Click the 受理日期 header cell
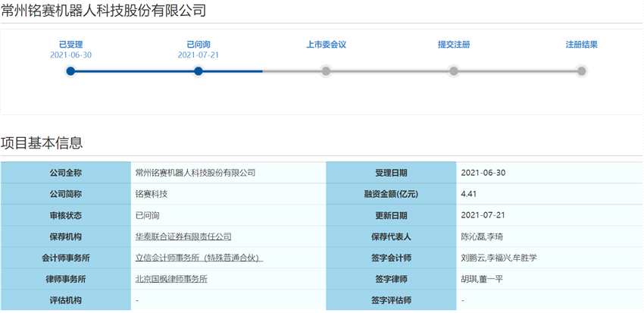644x313 pixels. pyautogui.click(x=391, y=173)
